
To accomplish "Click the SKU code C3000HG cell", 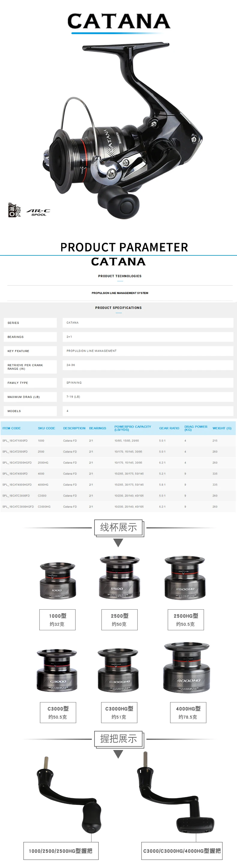I will coord(44,507).
